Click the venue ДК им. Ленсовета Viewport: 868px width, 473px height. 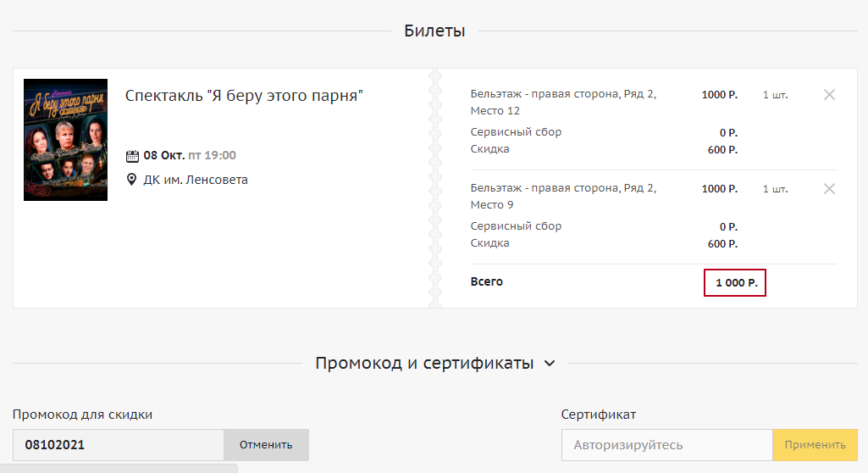click(196, 180)
